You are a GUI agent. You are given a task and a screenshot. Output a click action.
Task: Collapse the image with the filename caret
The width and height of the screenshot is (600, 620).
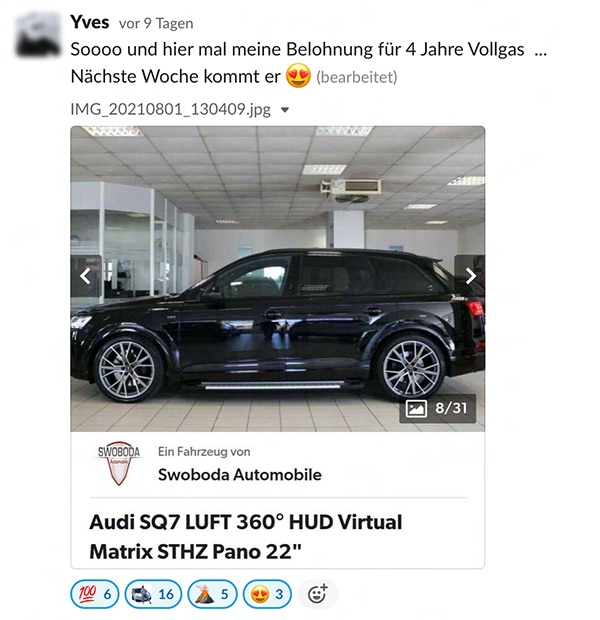coord(285,110)
